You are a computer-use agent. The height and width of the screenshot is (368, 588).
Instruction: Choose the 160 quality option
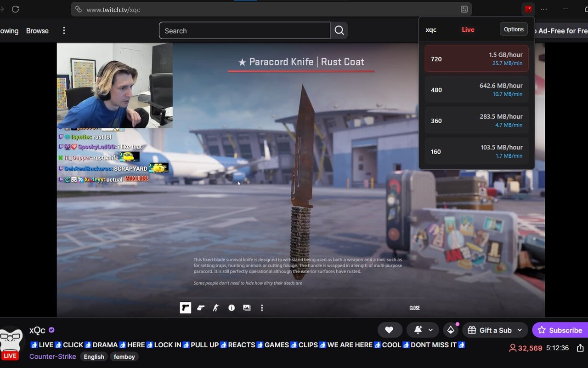pyautogui.click(x=476, y=151)
